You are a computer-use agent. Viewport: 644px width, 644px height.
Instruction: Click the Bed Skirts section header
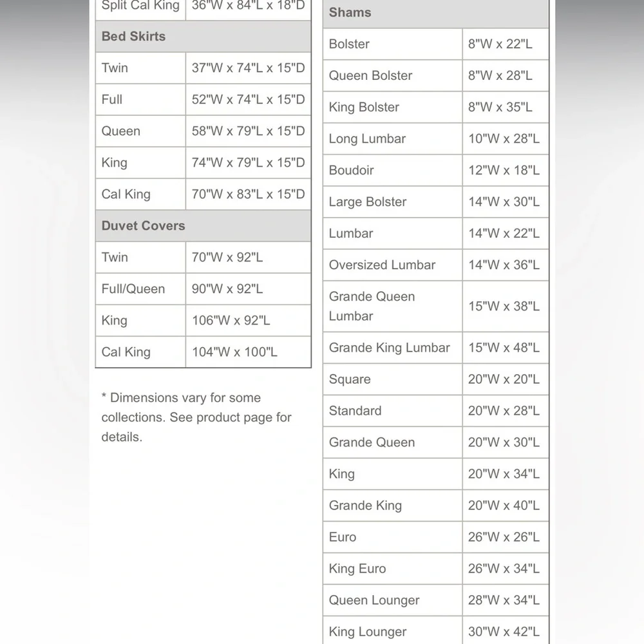203,37
